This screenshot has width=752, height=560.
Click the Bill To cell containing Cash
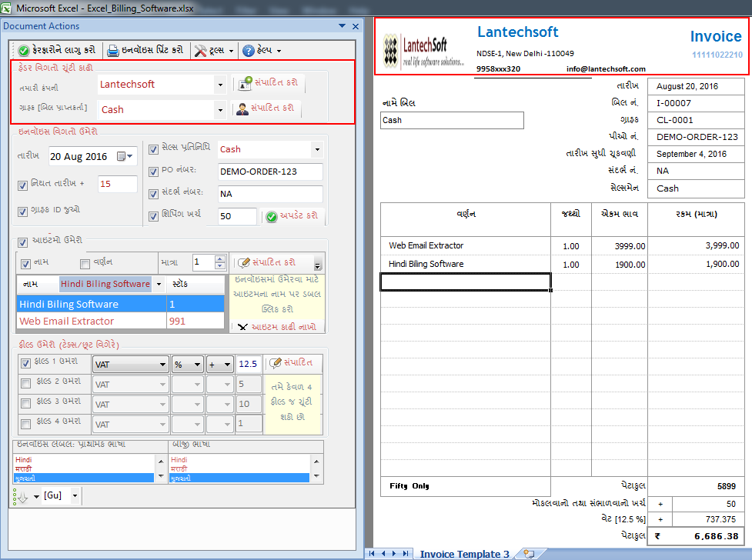click(452, 120)
